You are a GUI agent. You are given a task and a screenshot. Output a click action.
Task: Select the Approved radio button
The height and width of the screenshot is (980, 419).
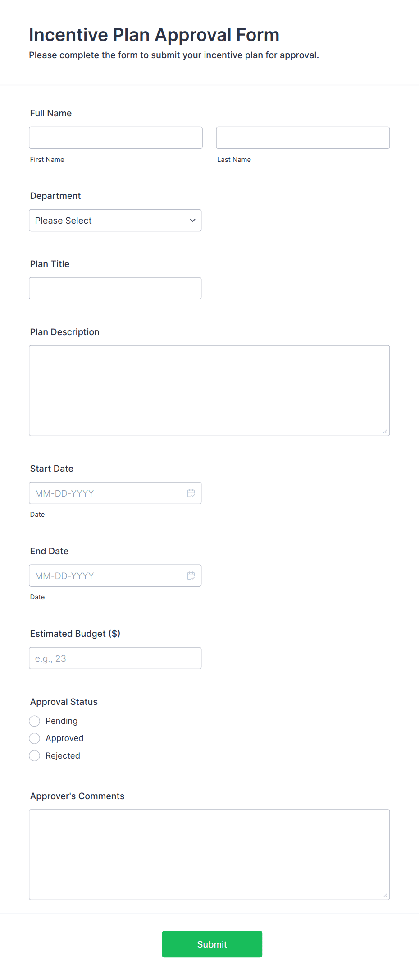tap(35, 738)
